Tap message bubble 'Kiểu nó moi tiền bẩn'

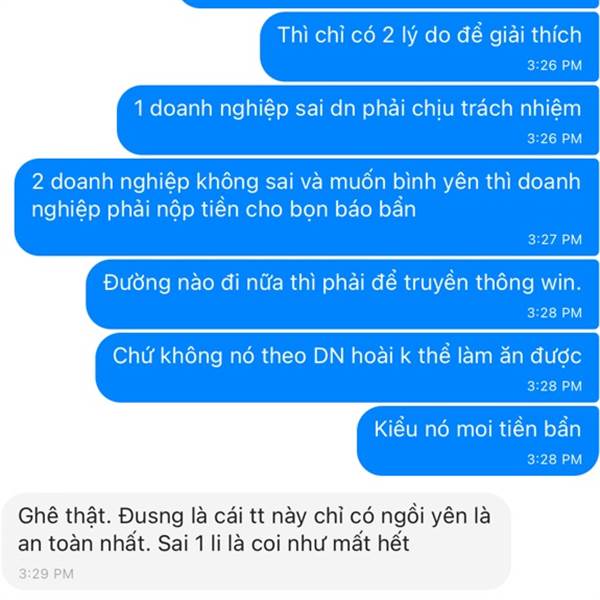(478, 441)
